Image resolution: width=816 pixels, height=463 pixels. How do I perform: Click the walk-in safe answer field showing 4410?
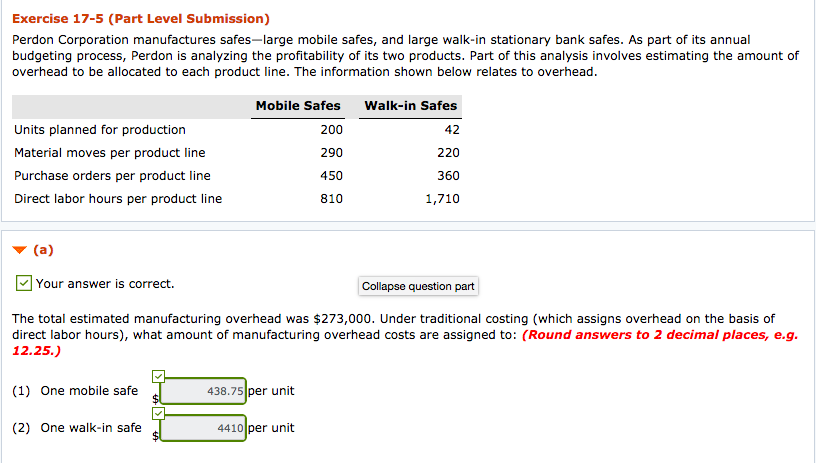[x=202, y=428]
